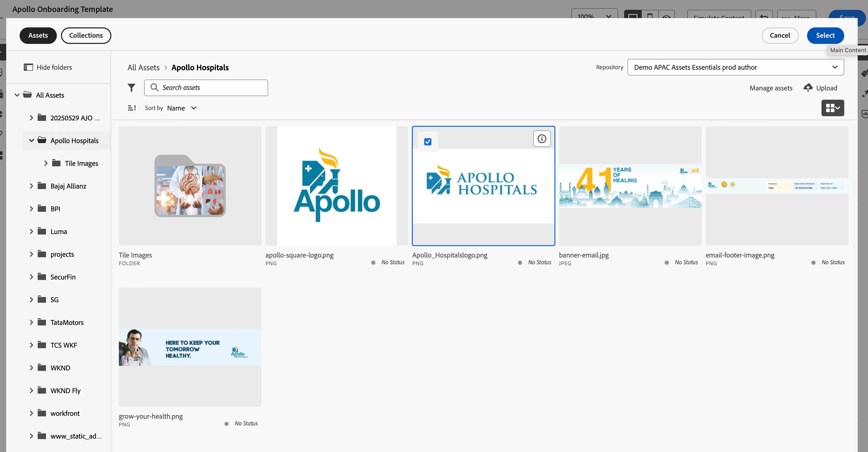Image resolution: width=868 pixels, height=452 pixels.
Task: Expand the BPI folder
Action: pyautogui.click(x=31, y=208)
